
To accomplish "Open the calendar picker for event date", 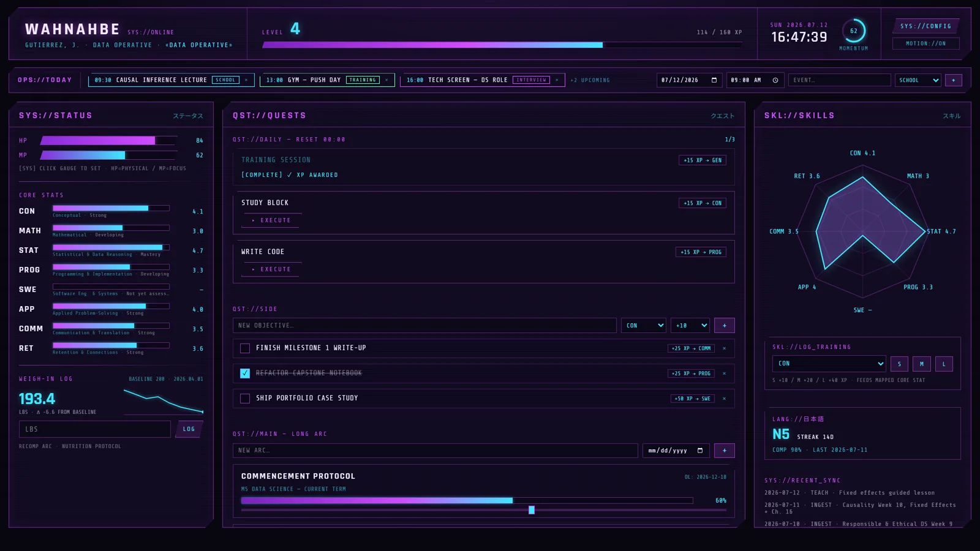I will coord(714,80).
